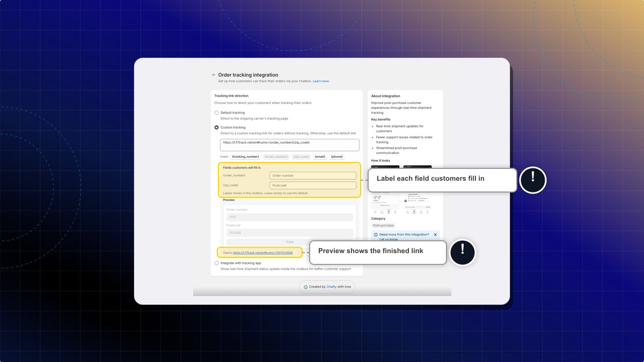Select the Custom tracking radio option

[x=217, y=128]
